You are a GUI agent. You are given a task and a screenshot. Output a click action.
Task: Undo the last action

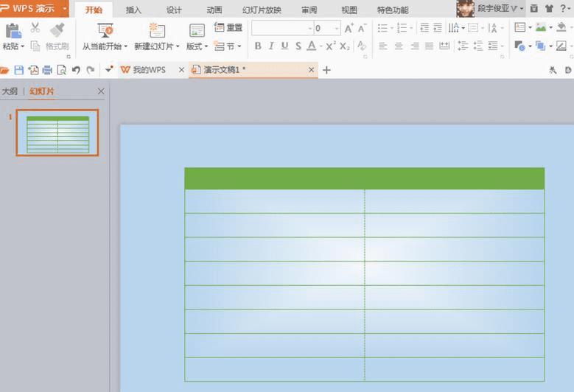[76, 69]
